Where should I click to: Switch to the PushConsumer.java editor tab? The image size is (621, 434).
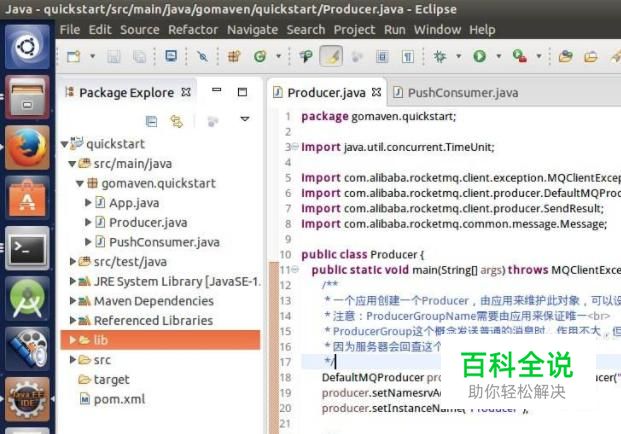pos(455,93)
